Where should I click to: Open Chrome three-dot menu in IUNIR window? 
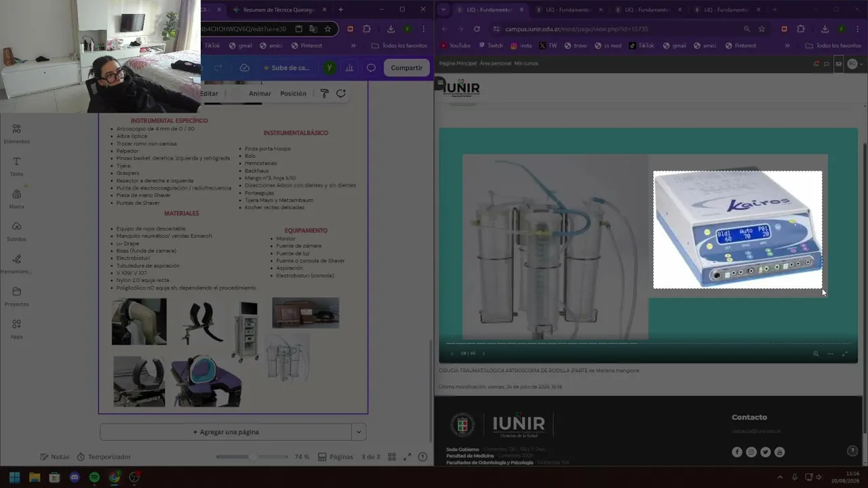point(857,29)
